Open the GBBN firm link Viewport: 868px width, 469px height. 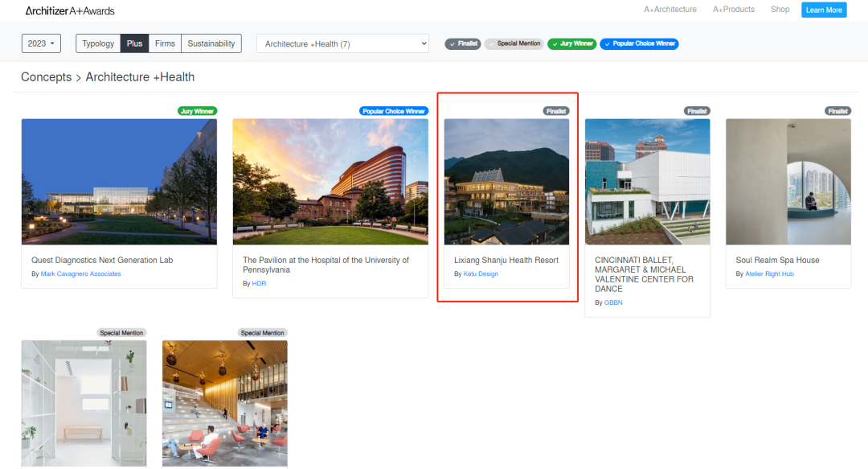613,302
